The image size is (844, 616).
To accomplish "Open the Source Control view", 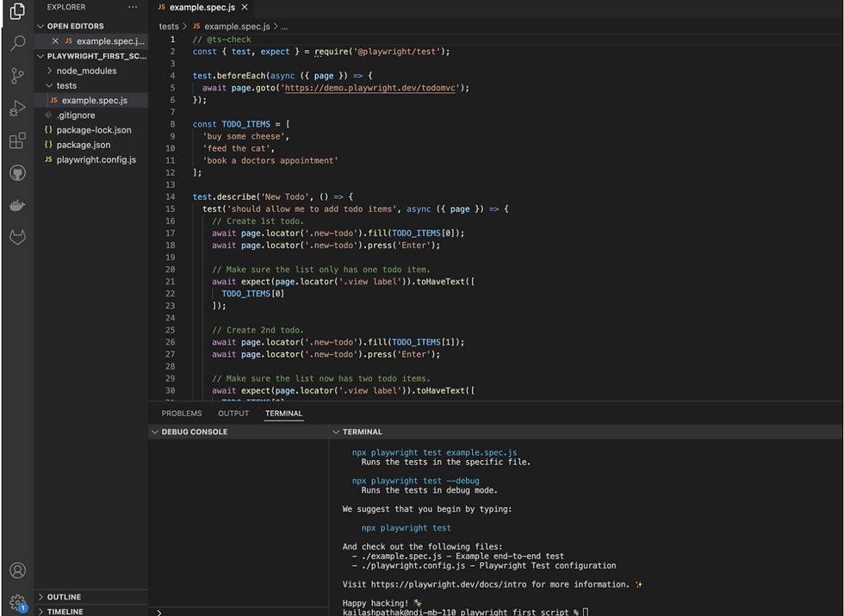I will pos(17,76).
